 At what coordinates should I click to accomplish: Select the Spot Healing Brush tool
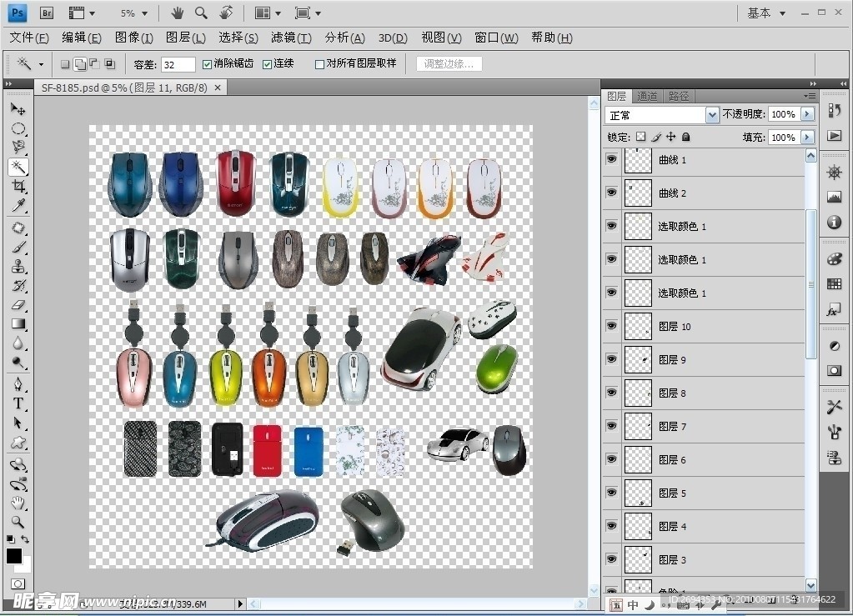point(18,228)
